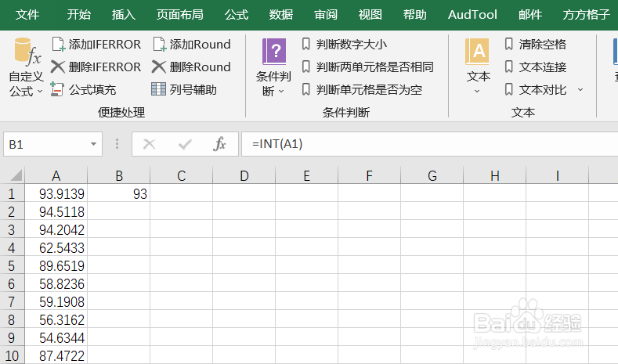Viewport: 618px width, 364px height.
Task: Select cell containing 59.1908
Action: [56, 301]
